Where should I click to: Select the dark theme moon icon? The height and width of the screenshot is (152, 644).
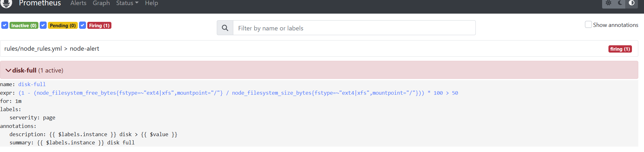[x=620, y=3]
